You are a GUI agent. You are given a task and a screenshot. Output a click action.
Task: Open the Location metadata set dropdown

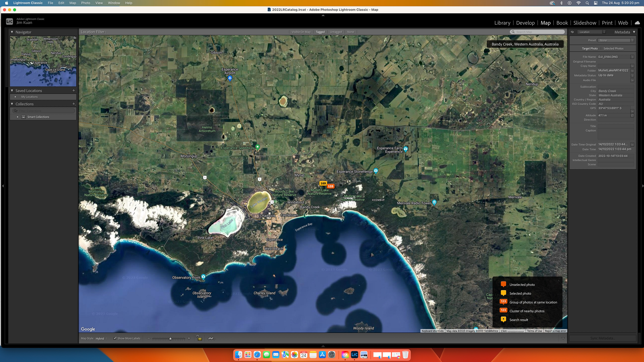(592, 32)
